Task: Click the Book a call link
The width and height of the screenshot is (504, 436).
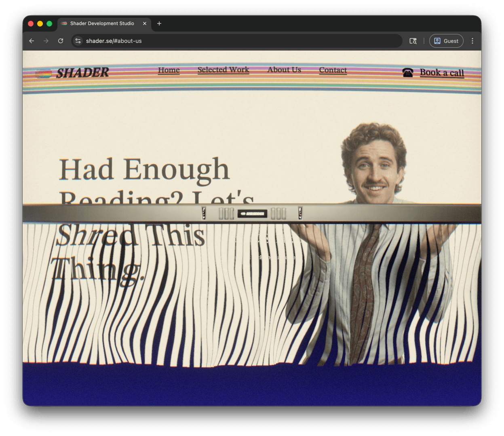Action: tap(442, 73)
